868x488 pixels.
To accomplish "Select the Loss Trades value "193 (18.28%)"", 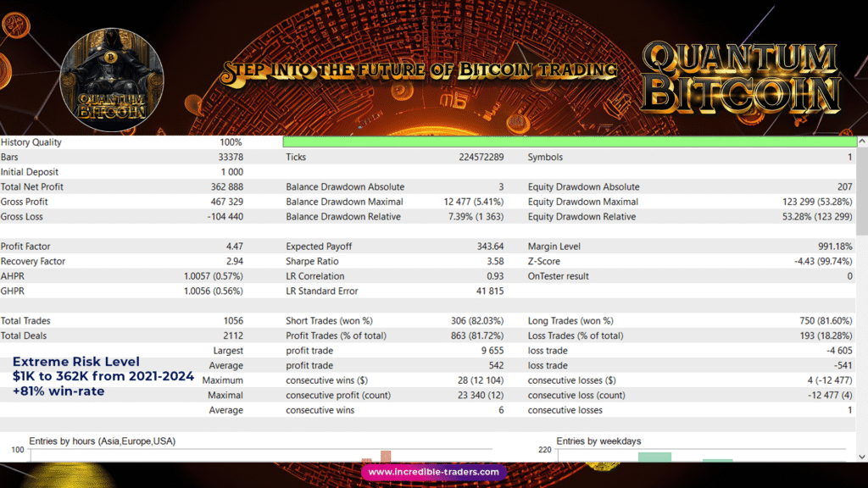I will pos(826,335).
